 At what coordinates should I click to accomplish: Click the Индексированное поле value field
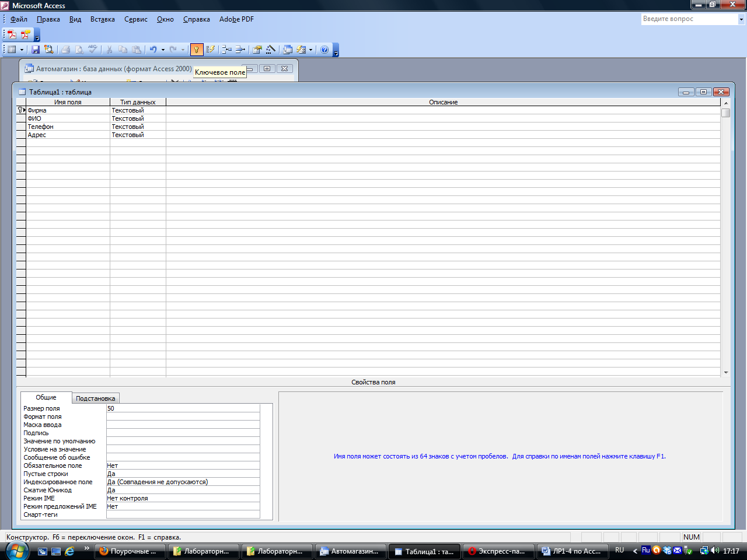point(183,482)
